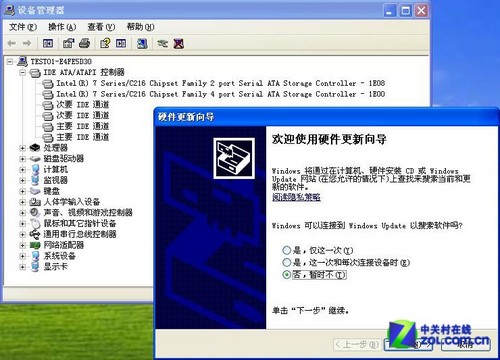Scan for hardware changes toolbar icon
Viewport: 500px width, 360px height.
[142, 43]
